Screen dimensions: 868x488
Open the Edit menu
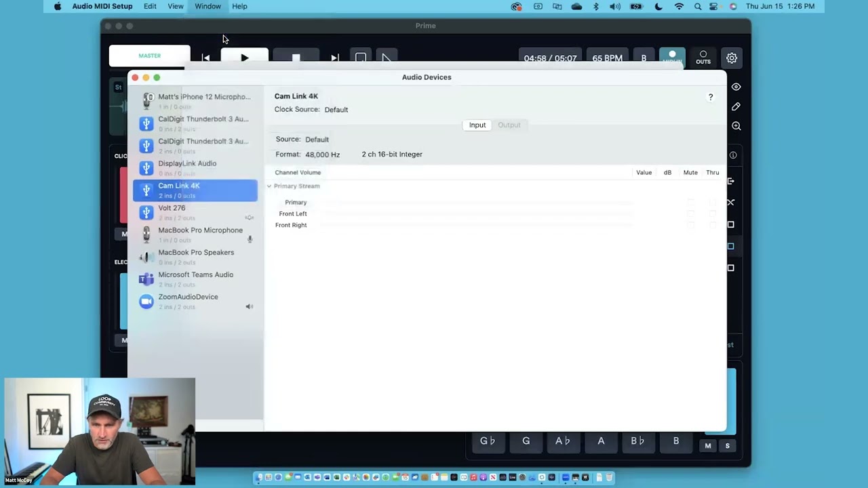(x=150, y=6)
